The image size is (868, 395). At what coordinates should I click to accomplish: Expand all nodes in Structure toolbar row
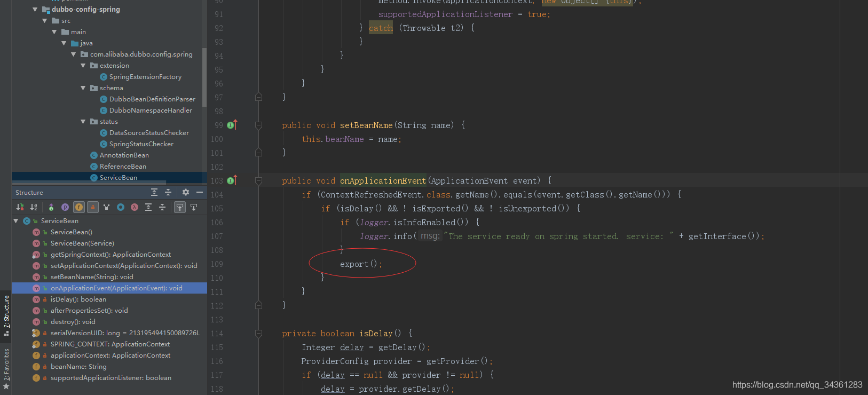pyautogui.click(x=148, y=207)
